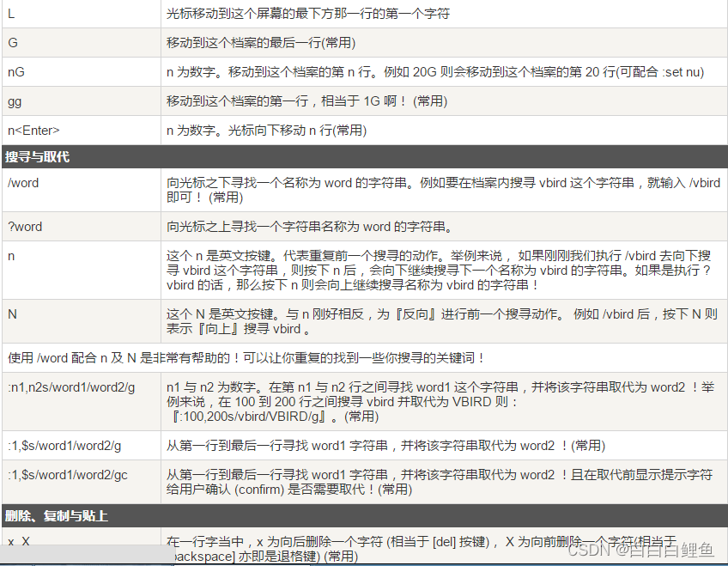Click description 'x 为向后删除一个字符'
The height and width of the screenshot is (566, 728).
445,546
